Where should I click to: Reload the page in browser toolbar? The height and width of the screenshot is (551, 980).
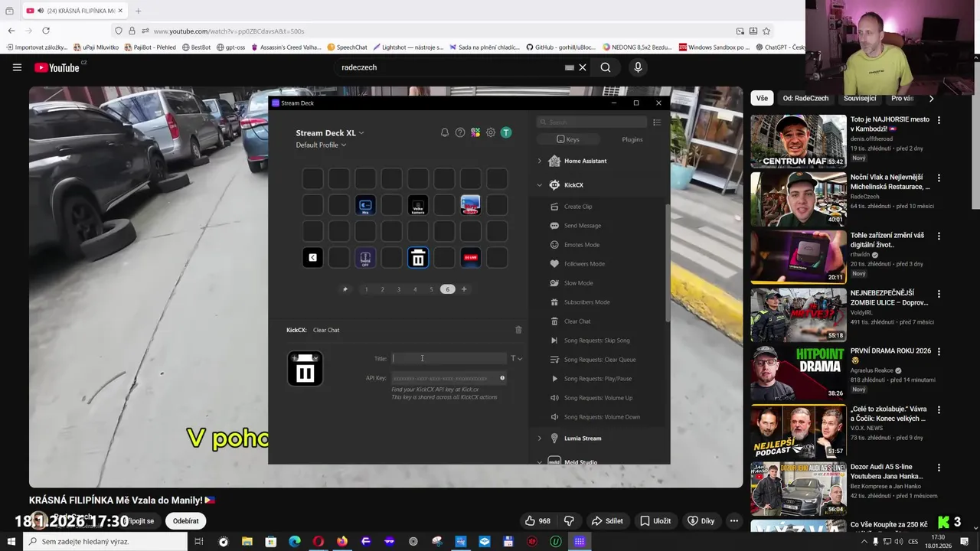coord(46,31)
